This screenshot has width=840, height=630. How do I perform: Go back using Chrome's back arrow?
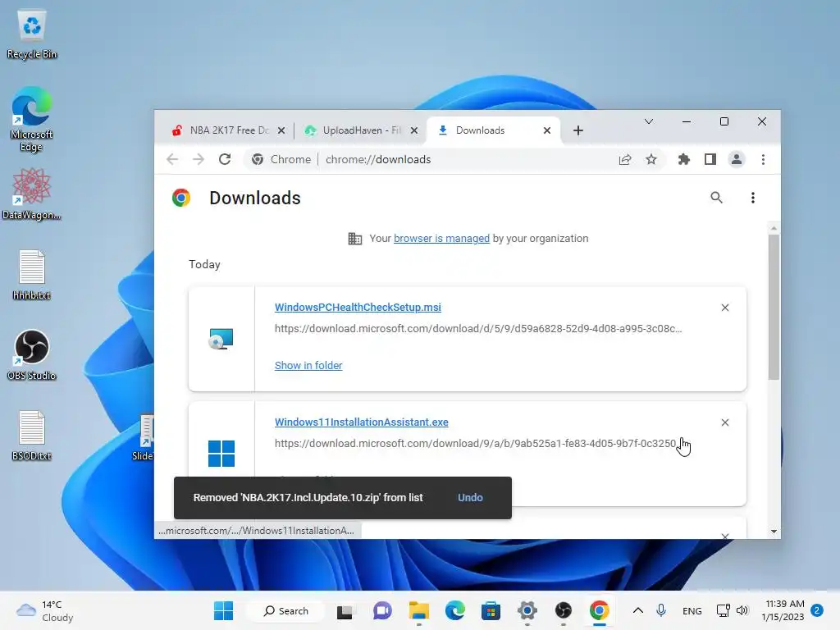[172, 159]
